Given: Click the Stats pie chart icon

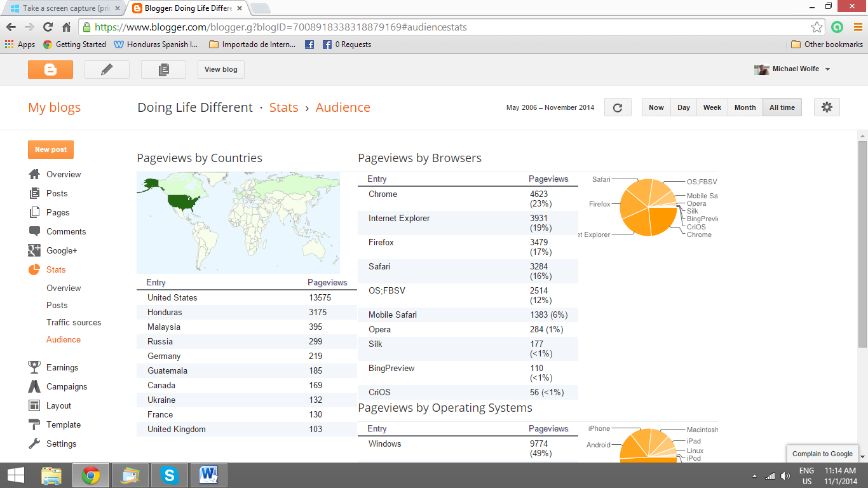Looking at the screenshot, I should [34, 269].
